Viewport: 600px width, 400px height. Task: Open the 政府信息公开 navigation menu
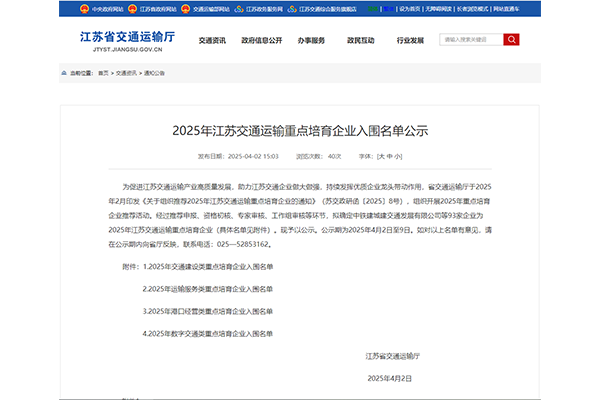pos(261,41)
